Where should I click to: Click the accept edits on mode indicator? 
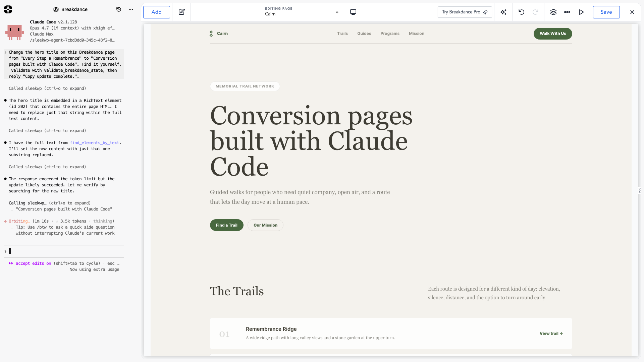(x=33, y=263)
